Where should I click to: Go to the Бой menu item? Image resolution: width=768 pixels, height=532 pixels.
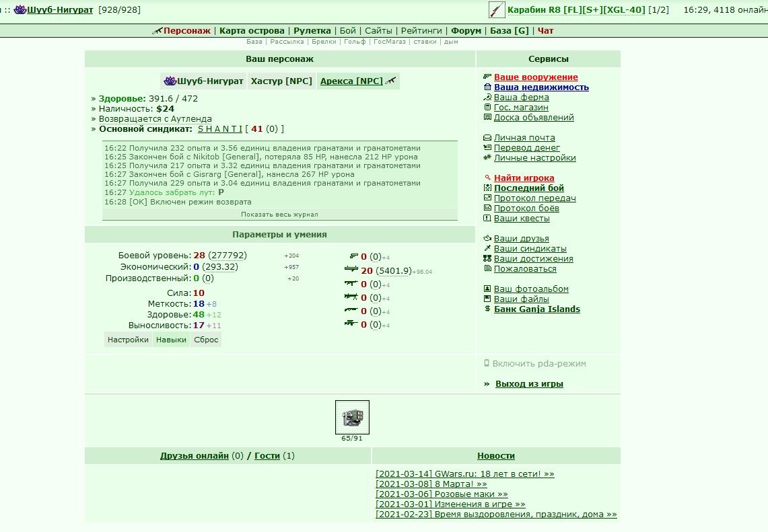(x=348, y=30)
